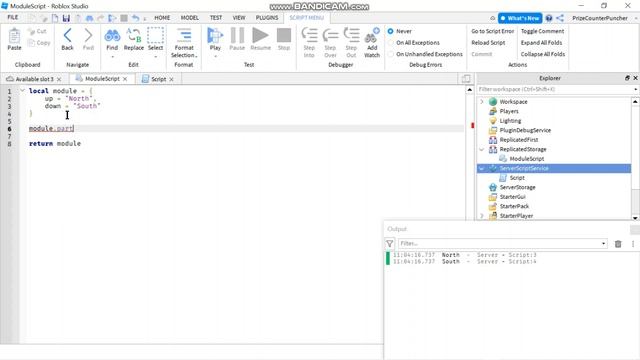Click the script editor scroll-up arrow
Image resolution: width=640 pixels, height=360 pixels.
(x=469, y=90)
